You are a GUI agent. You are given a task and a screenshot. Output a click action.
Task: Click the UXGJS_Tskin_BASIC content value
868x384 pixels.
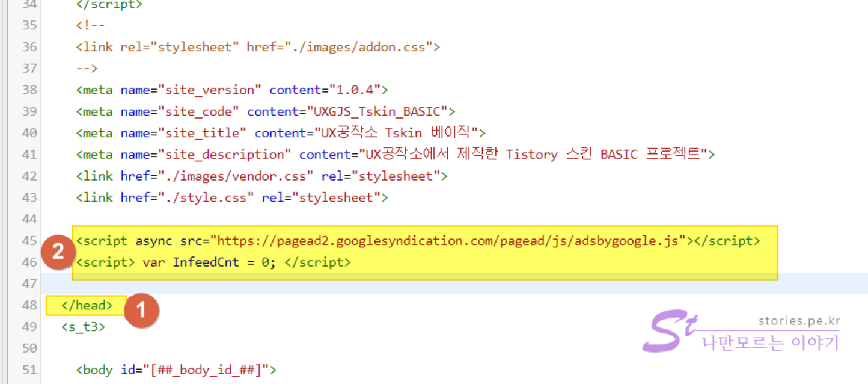pyautogui.click(x=377, y=111)
